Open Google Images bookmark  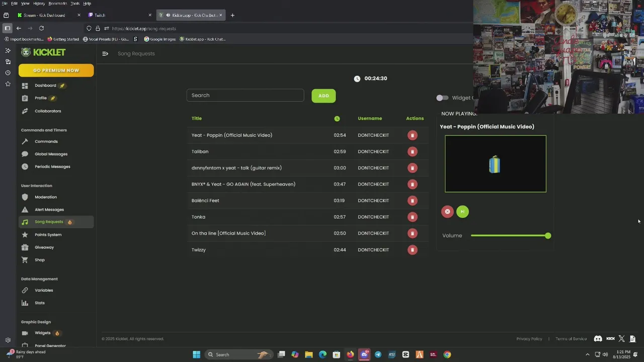pos(160,39)
